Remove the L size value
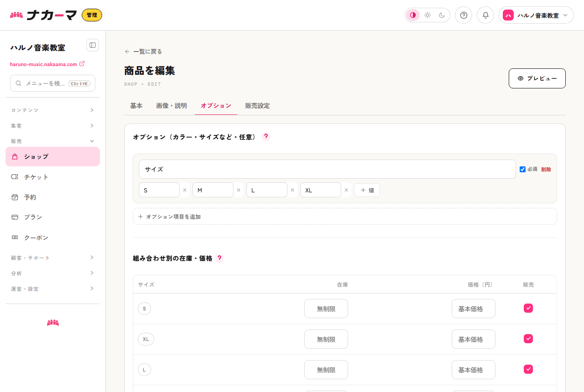This screenshot has width=584, height=392. coord(292,190)
